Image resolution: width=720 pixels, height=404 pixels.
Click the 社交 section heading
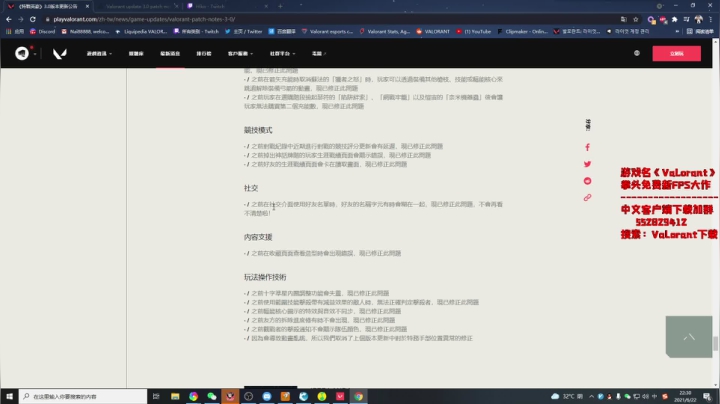pos(251,188)
